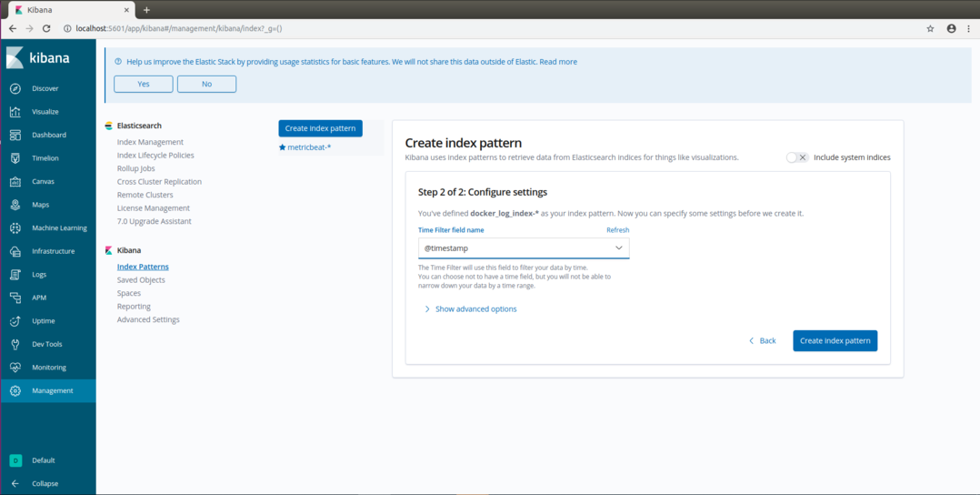Open Discover via compass icon

[15, 89]
